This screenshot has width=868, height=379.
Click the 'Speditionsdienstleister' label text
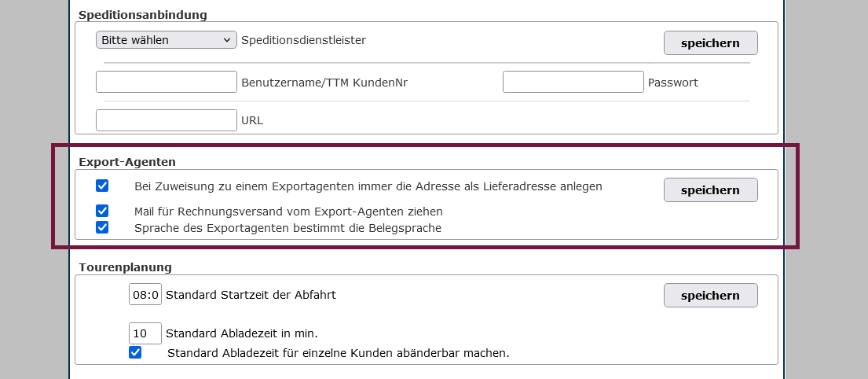pyautogui.click(x=303, y=40)
